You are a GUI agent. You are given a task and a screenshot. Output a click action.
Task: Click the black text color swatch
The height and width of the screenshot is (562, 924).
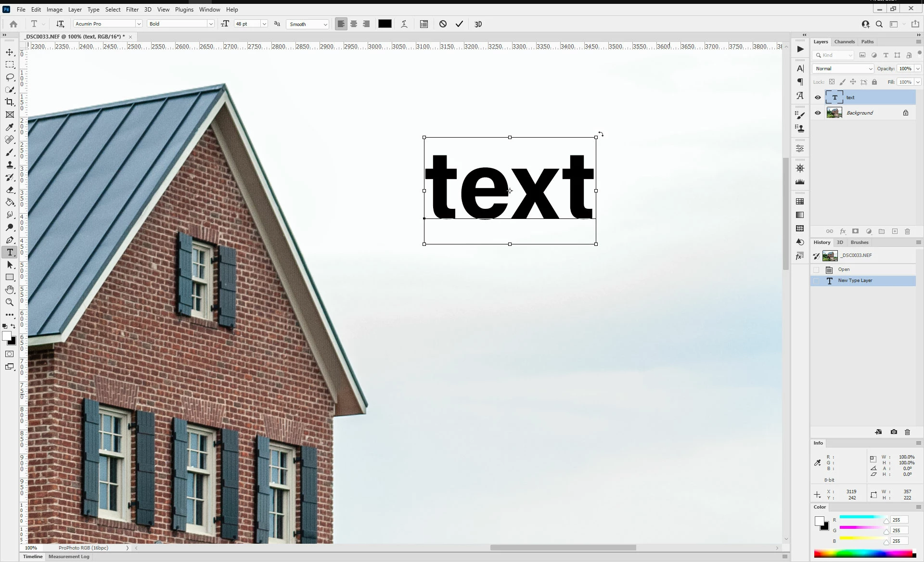click(x=385, y=24)
